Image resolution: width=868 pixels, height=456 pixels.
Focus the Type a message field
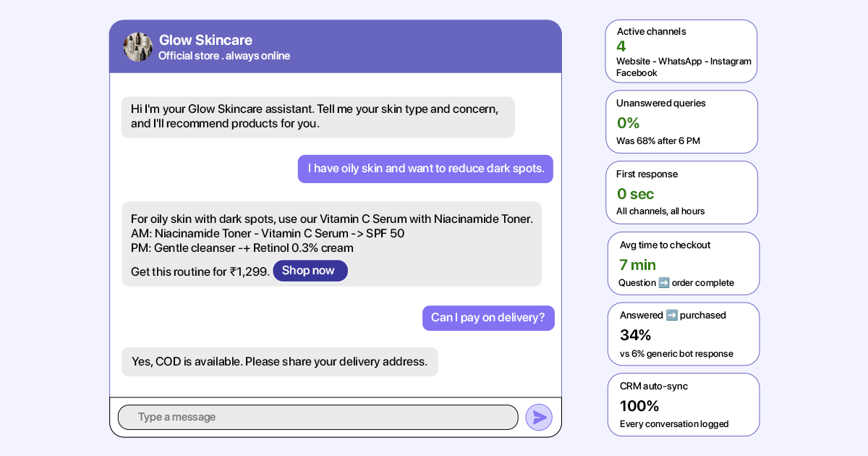point(318,417)
